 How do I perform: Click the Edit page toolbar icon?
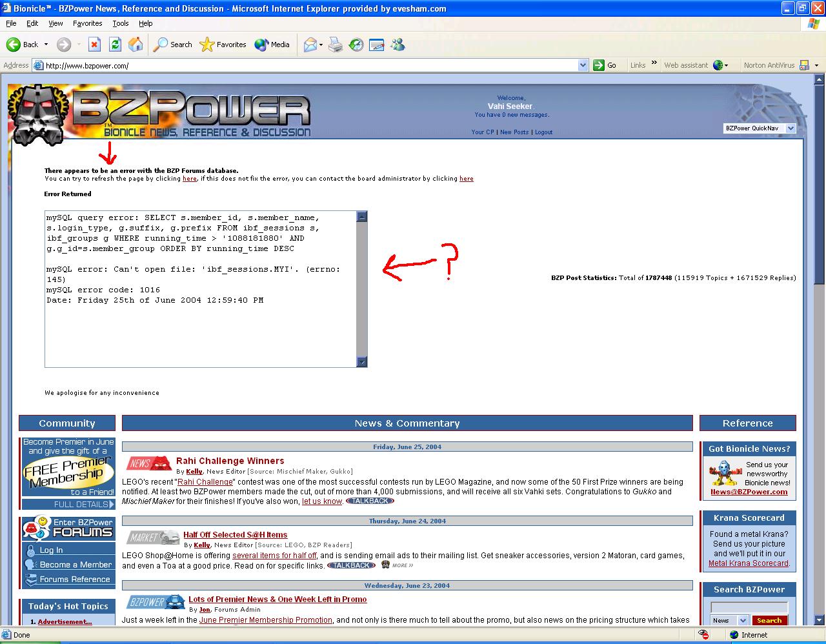point(377,45)
